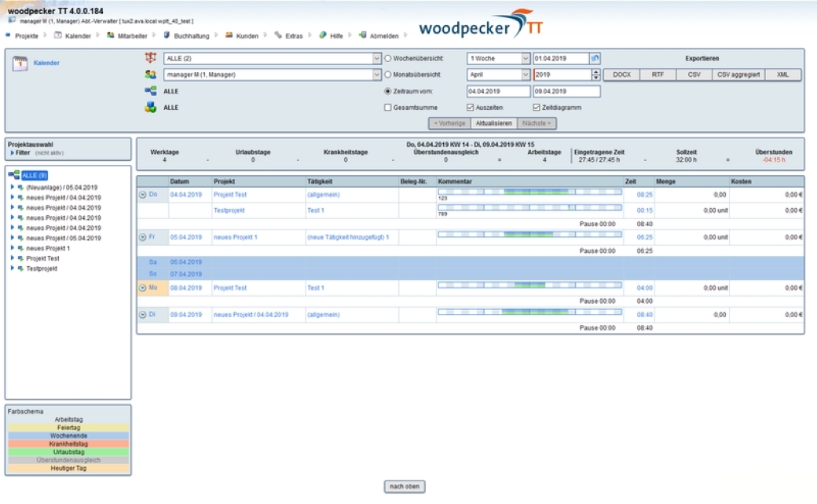The height and width of the screenshot is (504, 817).
Task: Click the time diagram bar for 09.04.2019
Action: [x=530, y=312]
